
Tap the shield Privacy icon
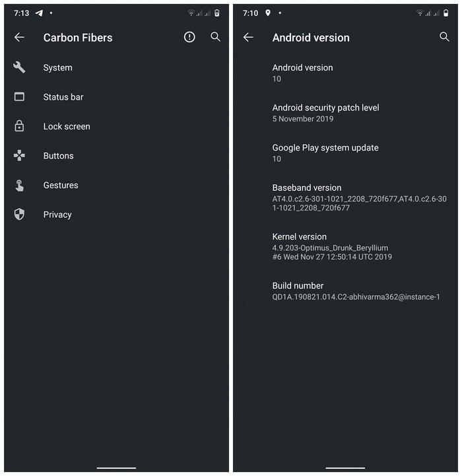coord(19,215)
